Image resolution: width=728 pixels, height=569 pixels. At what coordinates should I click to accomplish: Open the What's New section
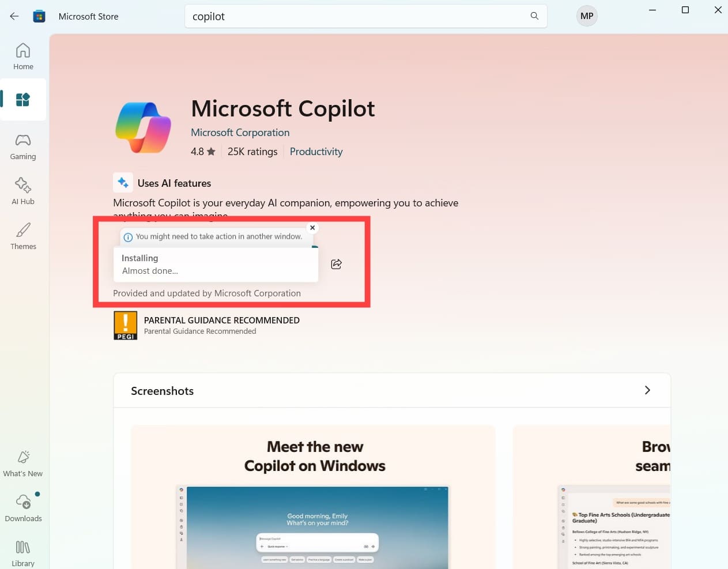23,464
